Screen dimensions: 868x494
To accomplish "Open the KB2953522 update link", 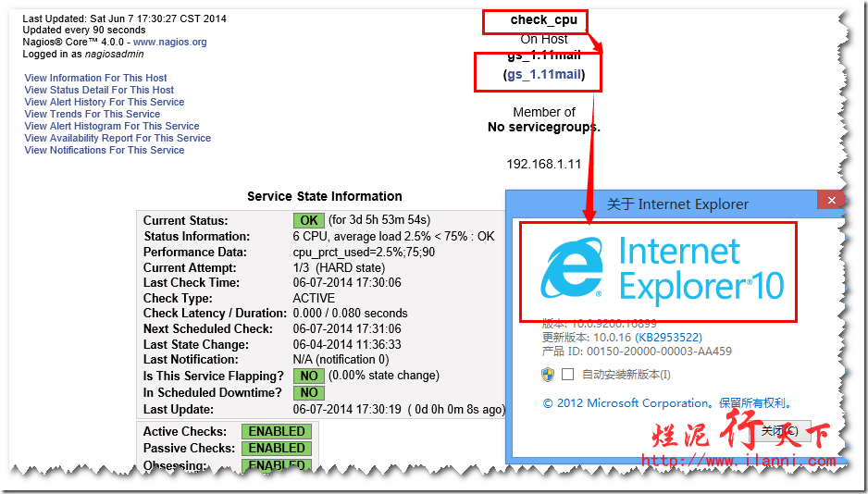I will [x=668, y=338].
